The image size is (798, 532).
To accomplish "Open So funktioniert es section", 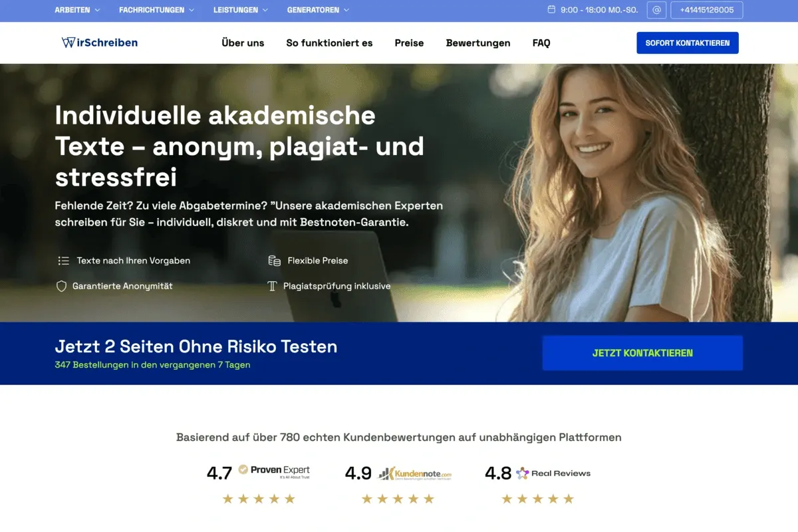I will [329, 43].
